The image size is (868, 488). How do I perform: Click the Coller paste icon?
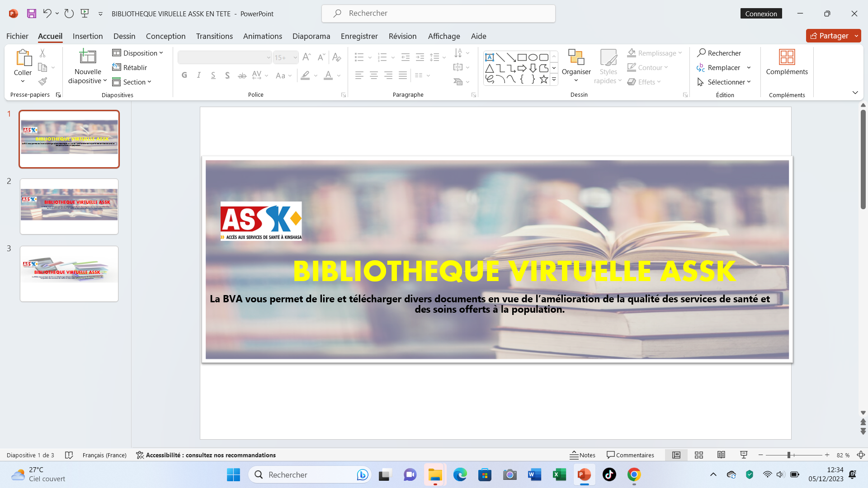23,59
